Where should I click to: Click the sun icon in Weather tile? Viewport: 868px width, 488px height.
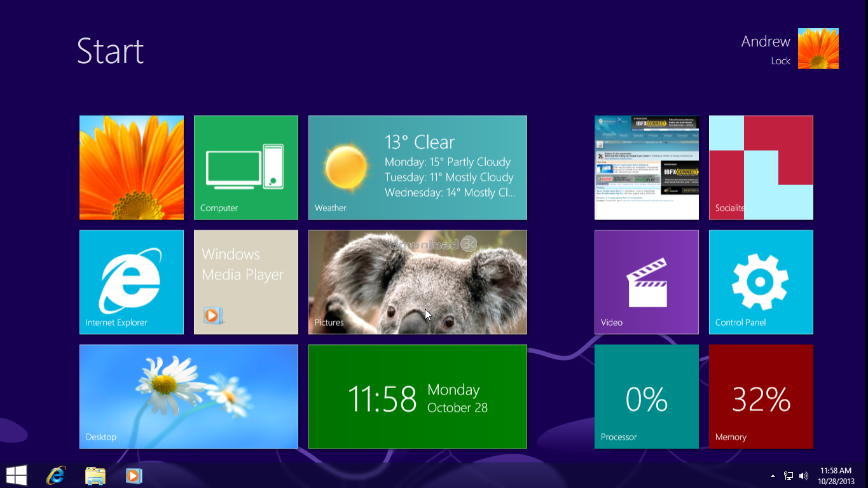[347, 167]
